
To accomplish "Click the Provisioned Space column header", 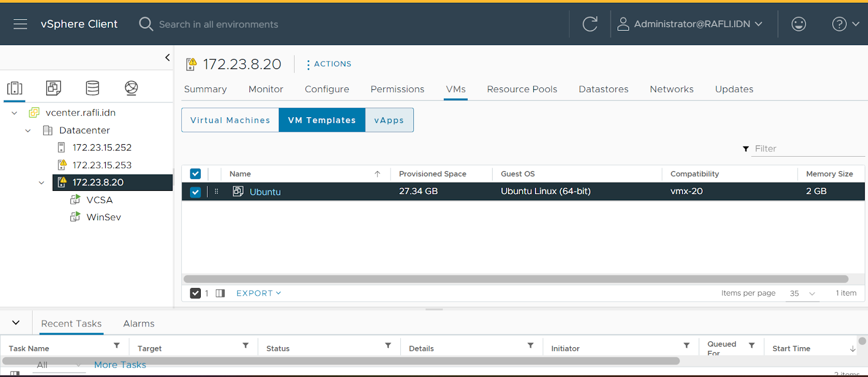I will 432,174.
